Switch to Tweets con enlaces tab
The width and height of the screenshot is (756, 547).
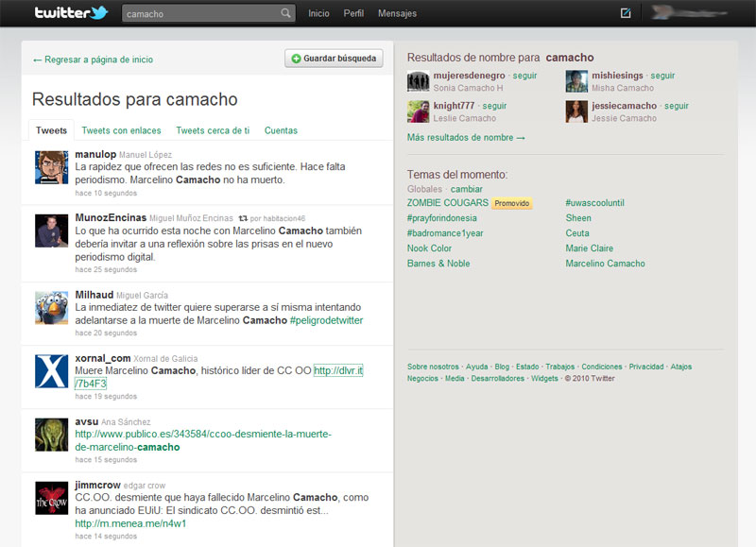(x=121, y=130)
